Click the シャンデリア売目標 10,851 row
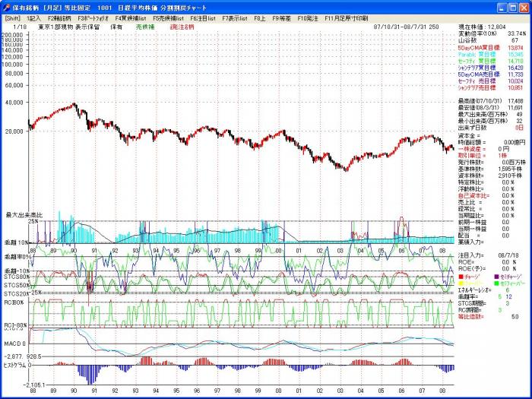 coord(491,88)
